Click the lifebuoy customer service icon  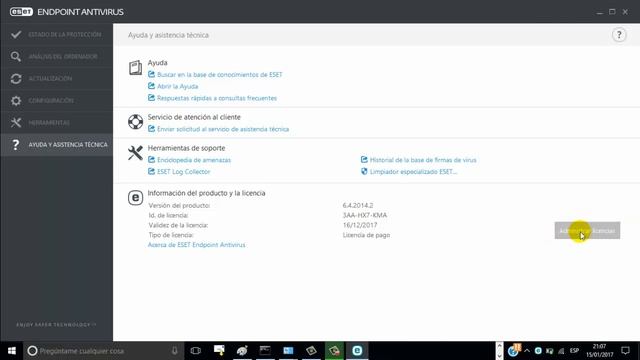(136, 122)
